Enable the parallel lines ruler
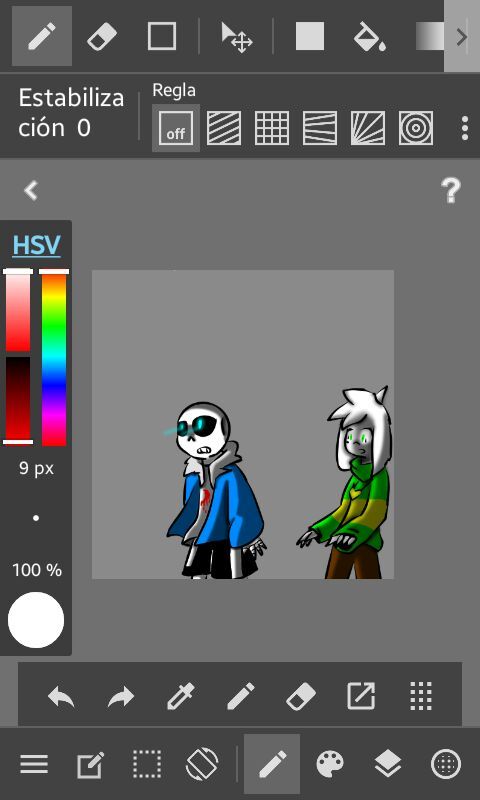 click(224, 128)
